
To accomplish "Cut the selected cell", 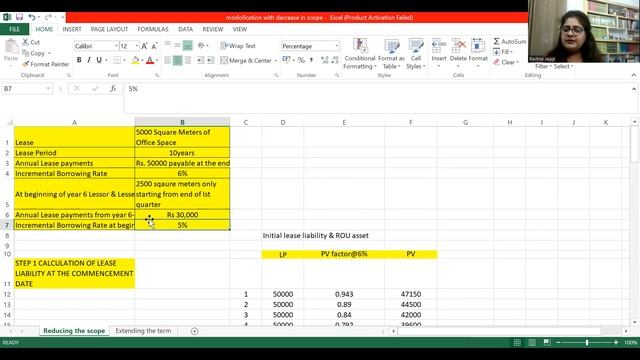I will (31, 42).
